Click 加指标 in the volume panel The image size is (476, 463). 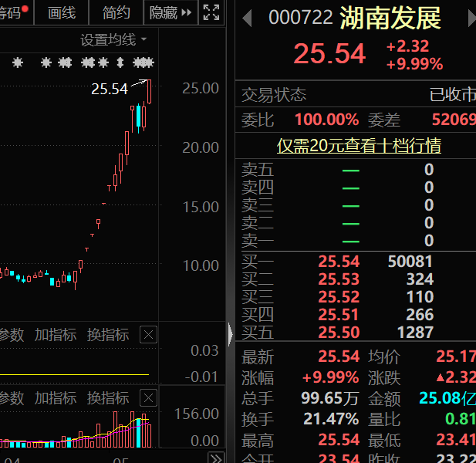coord(56,398)
